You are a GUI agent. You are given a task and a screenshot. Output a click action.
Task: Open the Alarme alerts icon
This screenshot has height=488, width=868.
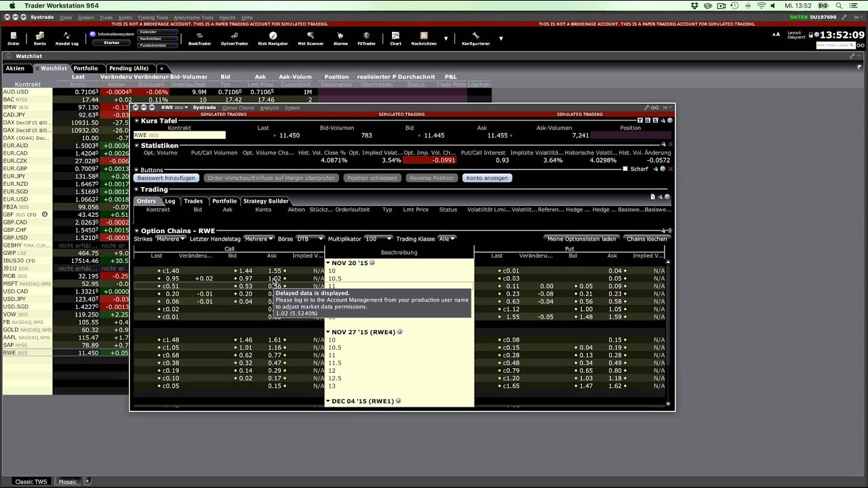(340, 39)
